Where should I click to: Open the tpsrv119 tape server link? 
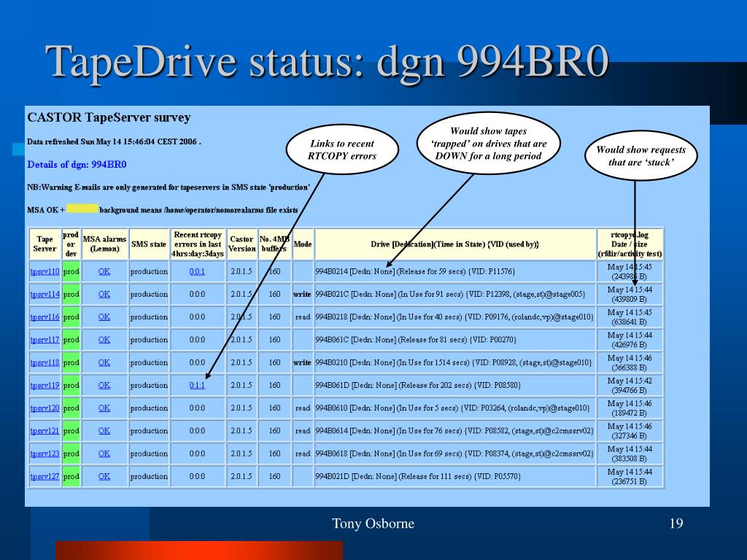[x=44, y=385]
